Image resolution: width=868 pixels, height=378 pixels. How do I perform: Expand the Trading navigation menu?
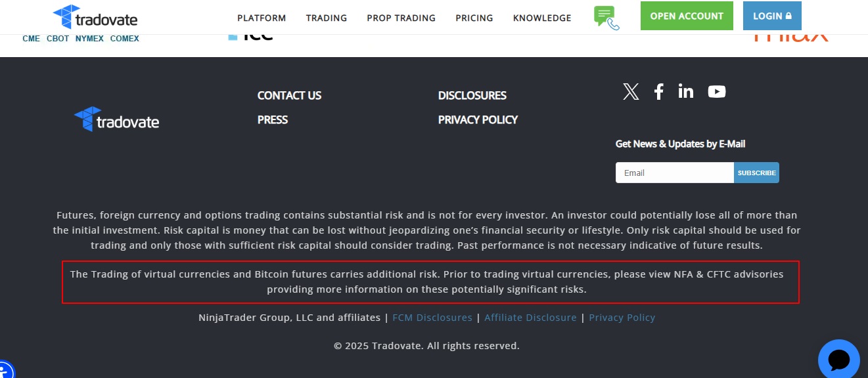[x=326, y=18]
